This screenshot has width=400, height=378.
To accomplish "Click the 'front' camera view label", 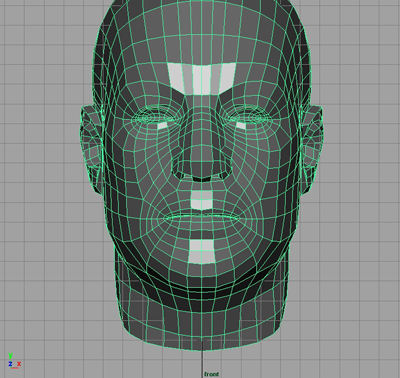I will point(211,374).
